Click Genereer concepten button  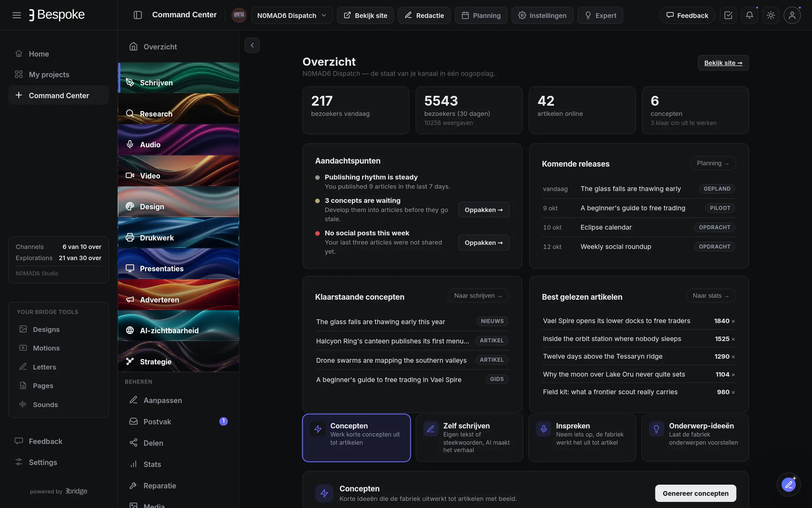tap(696, 493)
